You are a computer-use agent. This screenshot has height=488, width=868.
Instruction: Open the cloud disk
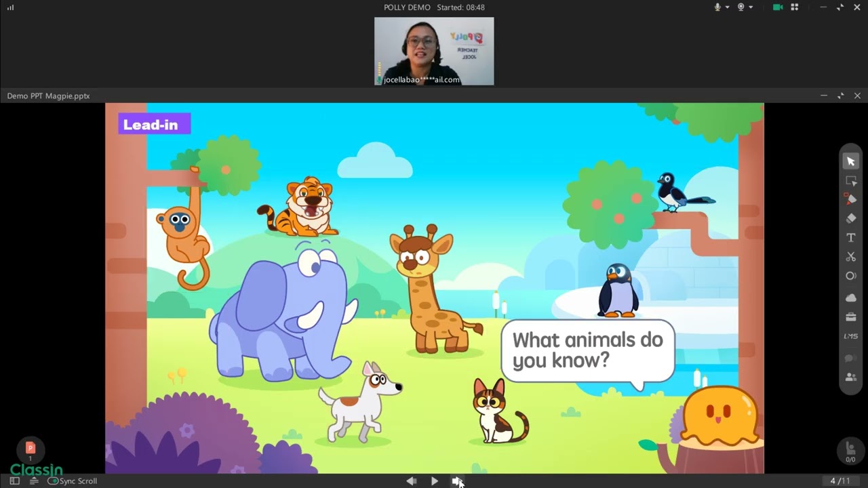[x=850, y=298]
